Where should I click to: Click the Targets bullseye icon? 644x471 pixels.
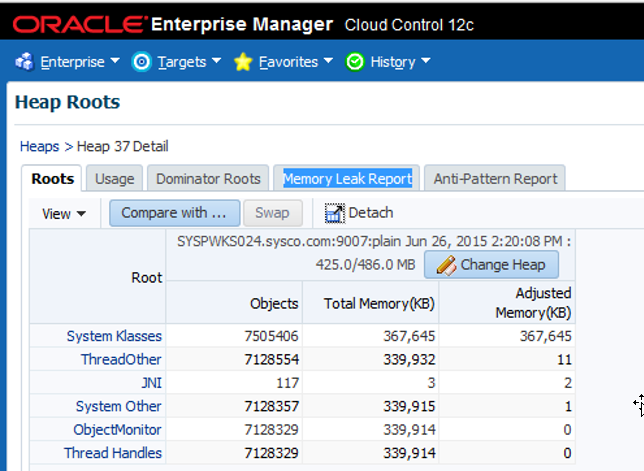142,62
